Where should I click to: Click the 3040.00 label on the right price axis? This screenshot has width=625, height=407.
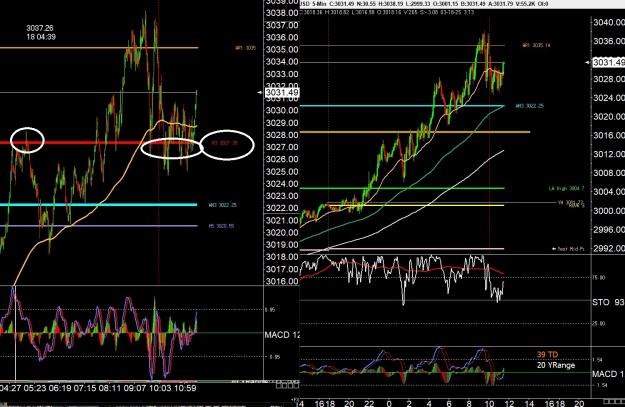(609, 22)
